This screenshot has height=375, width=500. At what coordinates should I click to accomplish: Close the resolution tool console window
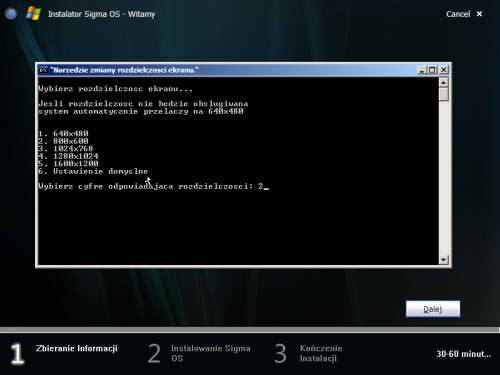coord(444,70)
